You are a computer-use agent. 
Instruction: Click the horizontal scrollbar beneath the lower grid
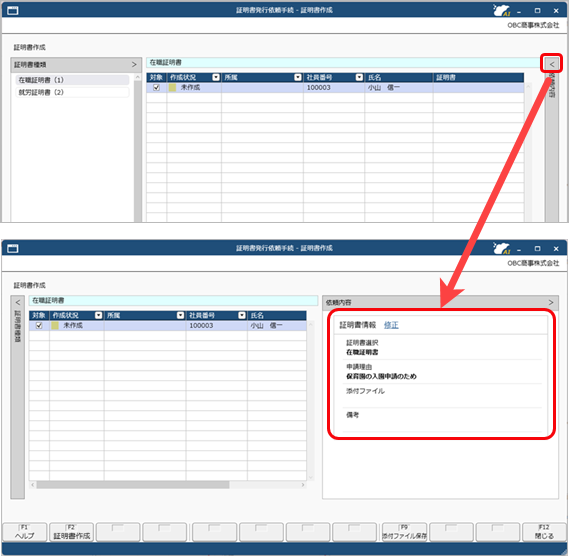pos(168,485)
